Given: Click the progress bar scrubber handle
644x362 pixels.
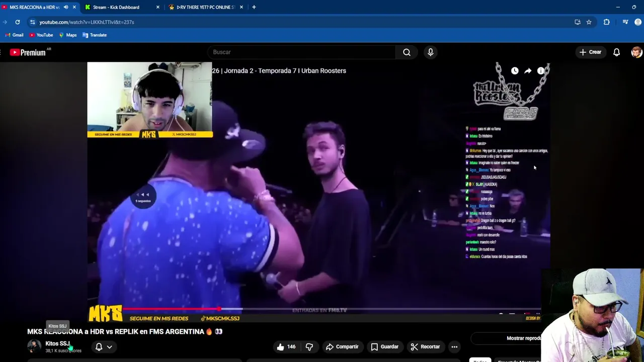Looking at the screenshot, I should tap(219, 309).
